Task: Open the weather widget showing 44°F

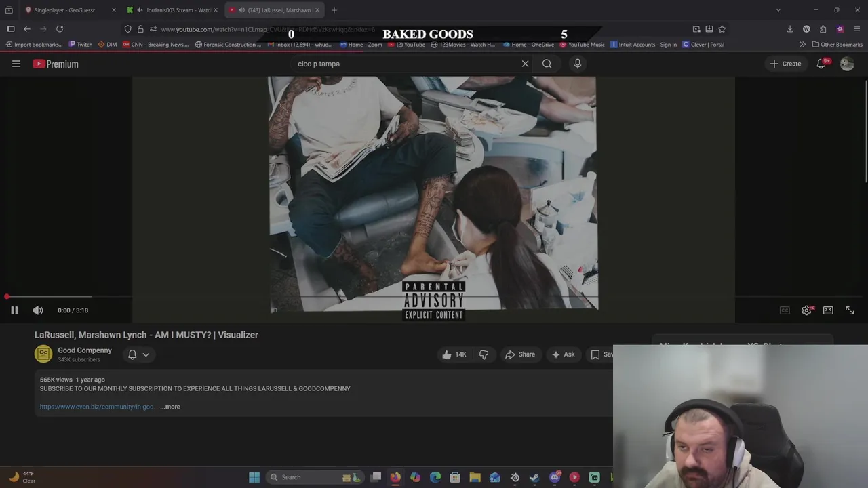Action: [x=22, y=477]
